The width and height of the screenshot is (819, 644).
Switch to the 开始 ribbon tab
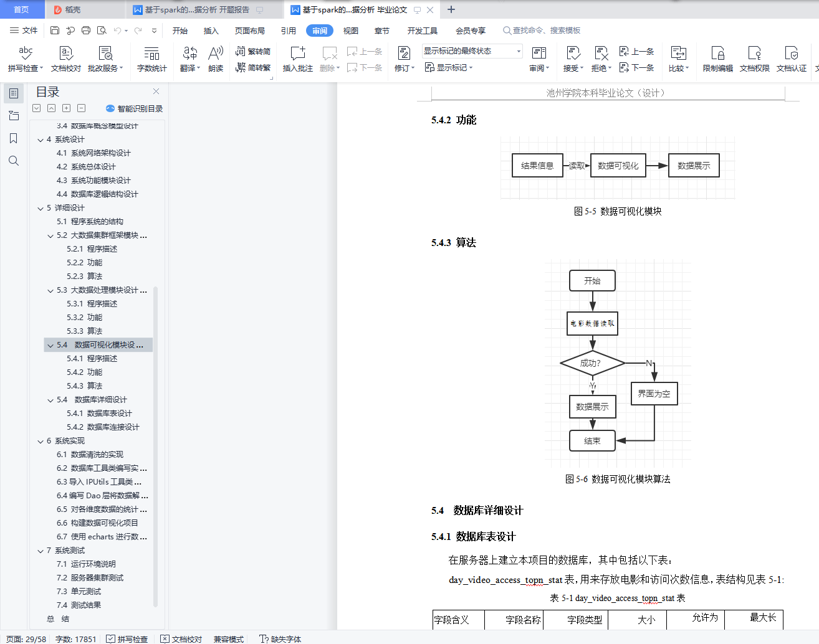[x=180, y=31]
